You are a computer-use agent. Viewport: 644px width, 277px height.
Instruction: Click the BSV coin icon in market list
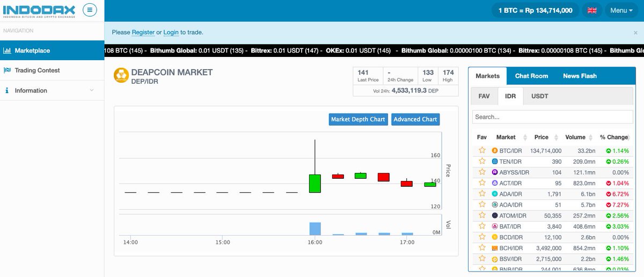[x=495, y=259]
